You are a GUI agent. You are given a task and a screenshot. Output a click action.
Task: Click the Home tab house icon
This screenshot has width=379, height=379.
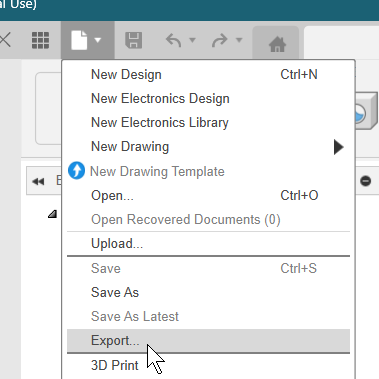pyautogui.click(x=277, y=44)
